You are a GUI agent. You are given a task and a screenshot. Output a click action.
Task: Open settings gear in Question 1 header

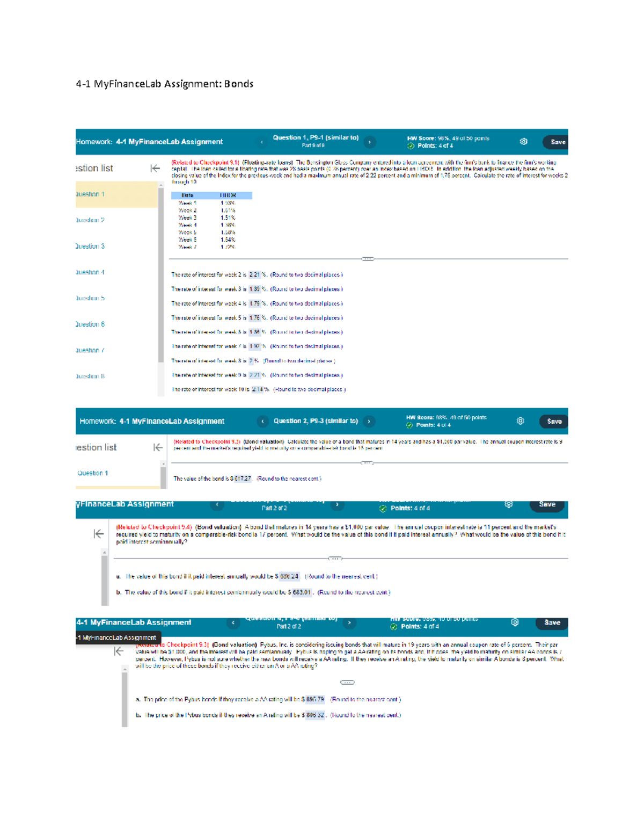pyautogui.click(x=523, y=142)
